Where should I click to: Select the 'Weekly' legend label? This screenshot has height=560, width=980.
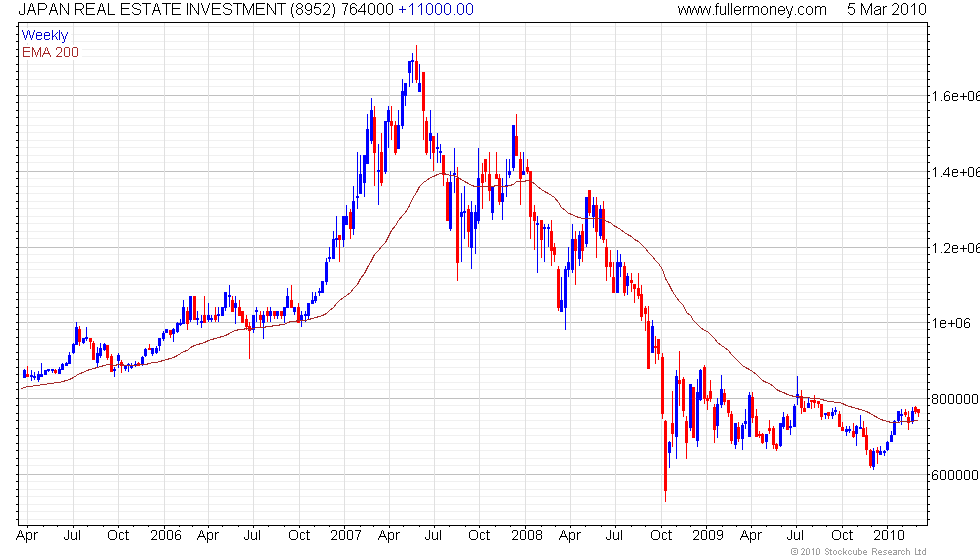click(x=45, y=36)
